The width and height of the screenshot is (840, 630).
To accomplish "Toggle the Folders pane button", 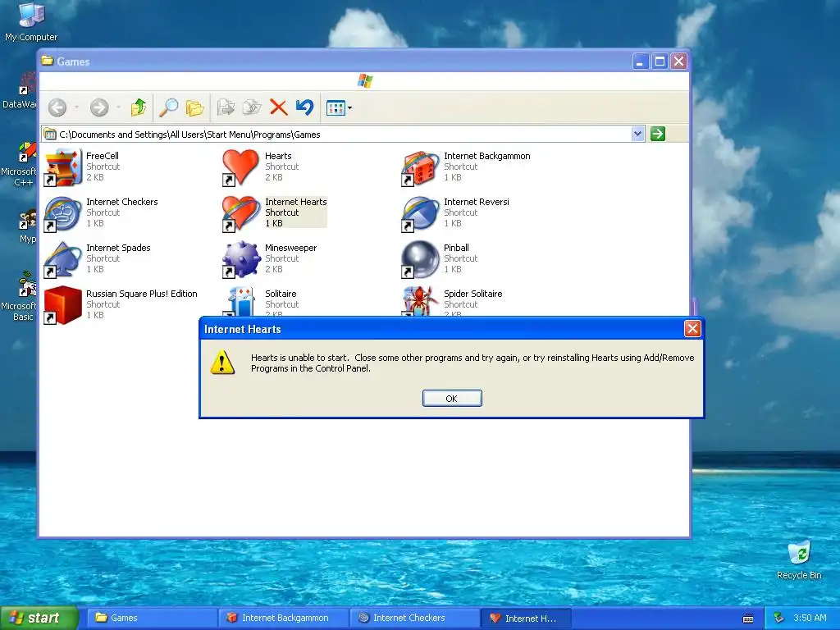I will [x=194, y=107].
